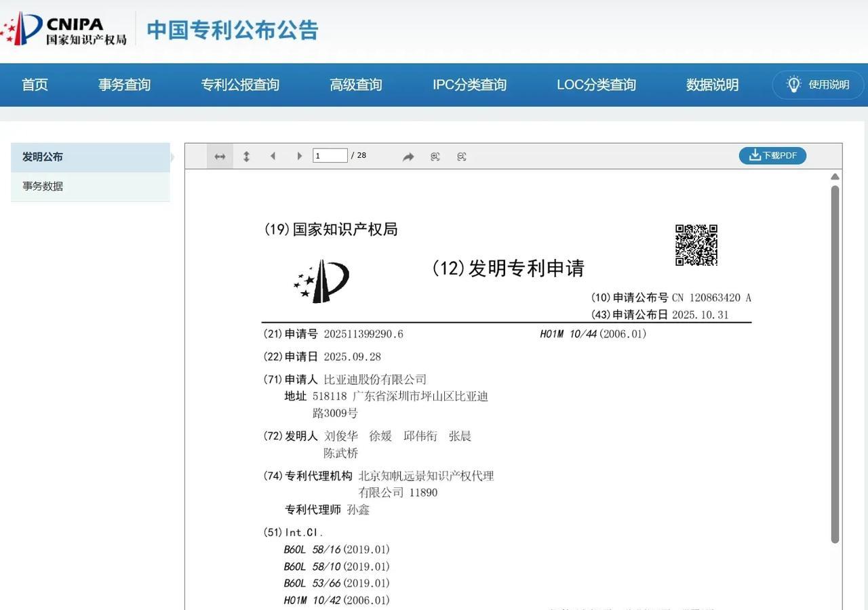
Task: Click the filing date 2025.09.28
Action: pos(352,357)
